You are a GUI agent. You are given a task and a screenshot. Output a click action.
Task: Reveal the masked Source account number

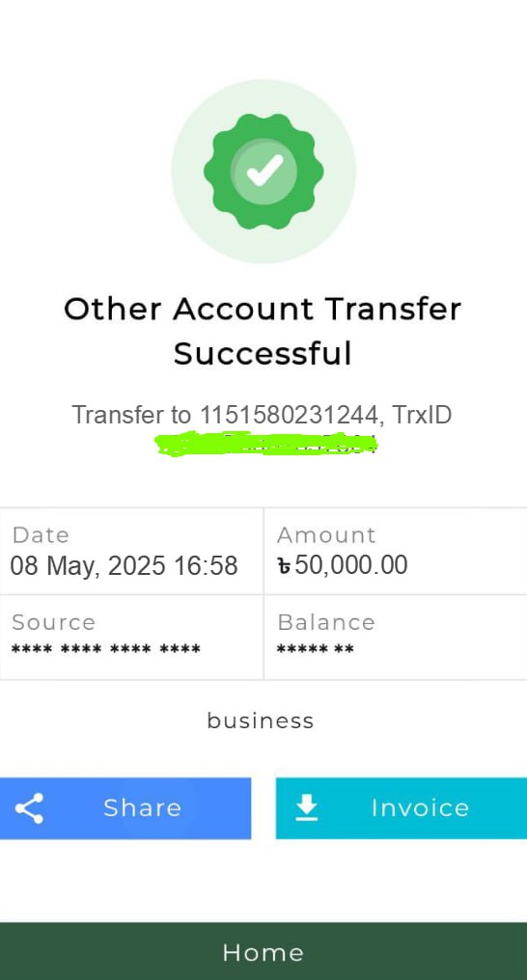tap(105, 649)
